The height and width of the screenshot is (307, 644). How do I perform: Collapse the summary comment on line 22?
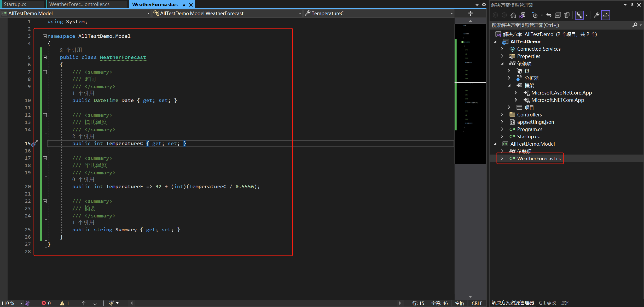click(45, 201)
